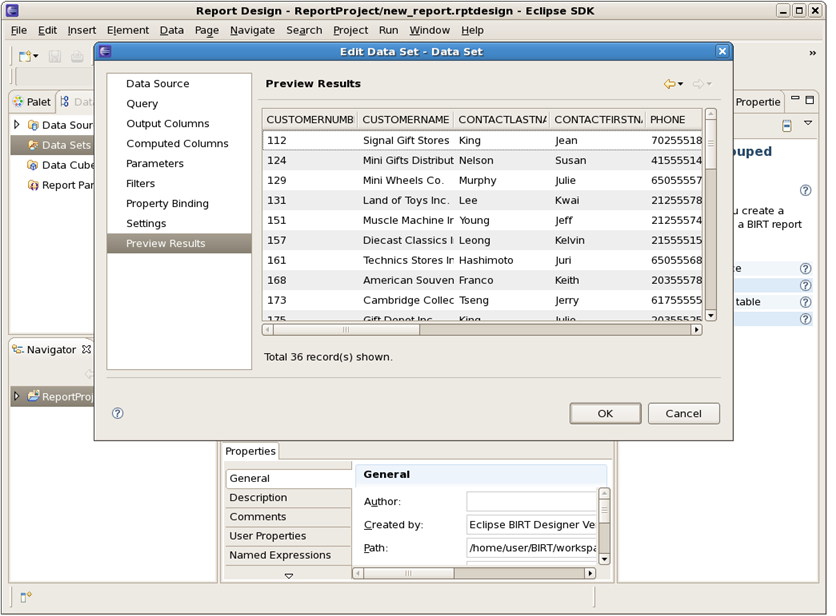
Task: Expand the Data Sources tree node
Action: [17, 125]
